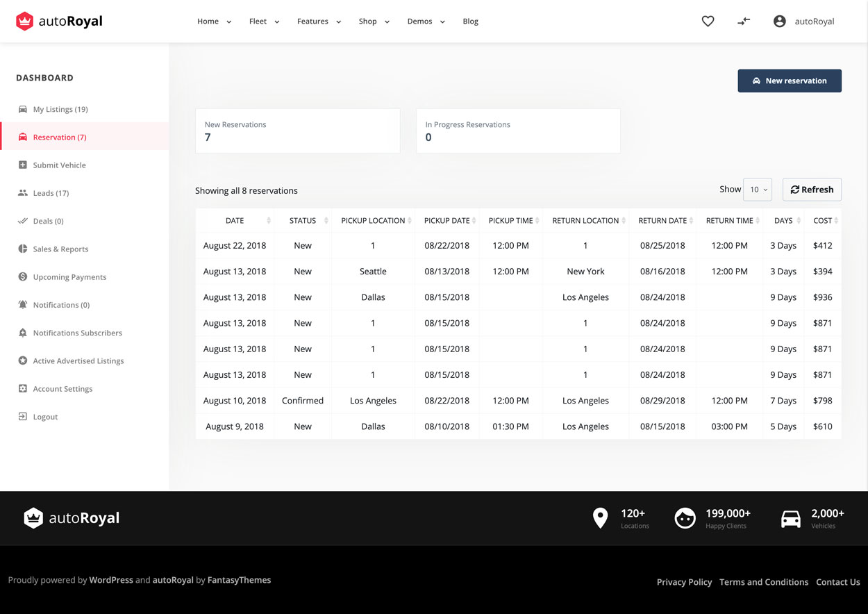The width and height of the screenshot is (868, 614).
Task: Open the Blog menu item
Action: coord(471,22)
